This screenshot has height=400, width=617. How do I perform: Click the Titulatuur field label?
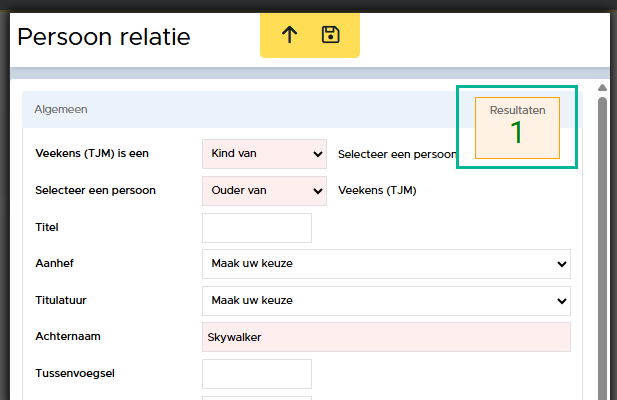point(61,300)
